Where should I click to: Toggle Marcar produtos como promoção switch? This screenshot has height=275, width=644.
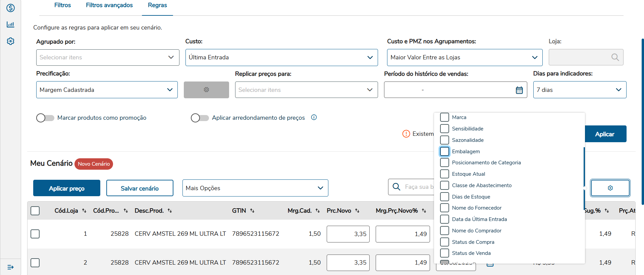pyautogui.click(x=45, y=118)
